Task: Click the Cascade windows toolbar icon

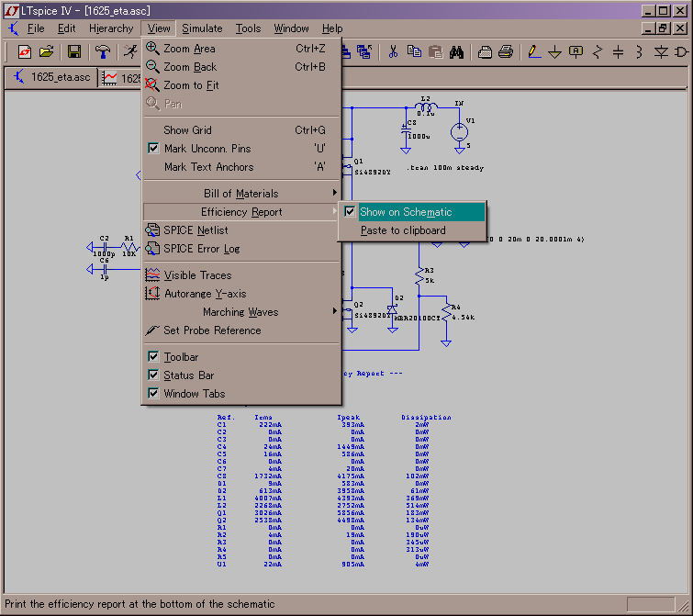Action: (x=364, y=51)
